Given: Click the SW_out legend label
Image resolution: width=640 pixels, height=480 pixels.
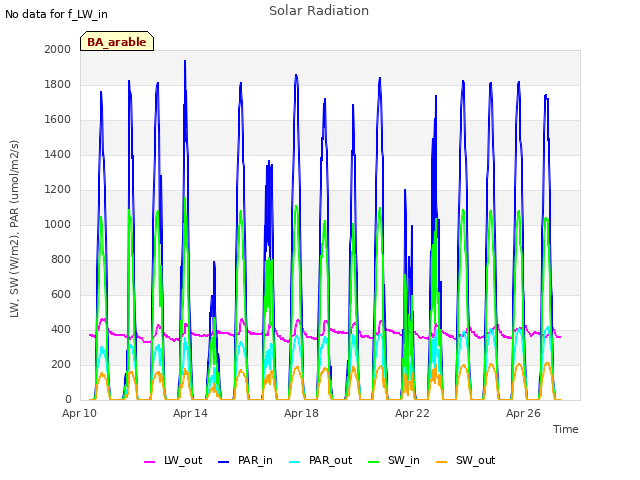Looking at the screenshot, I should click(476, 460).
